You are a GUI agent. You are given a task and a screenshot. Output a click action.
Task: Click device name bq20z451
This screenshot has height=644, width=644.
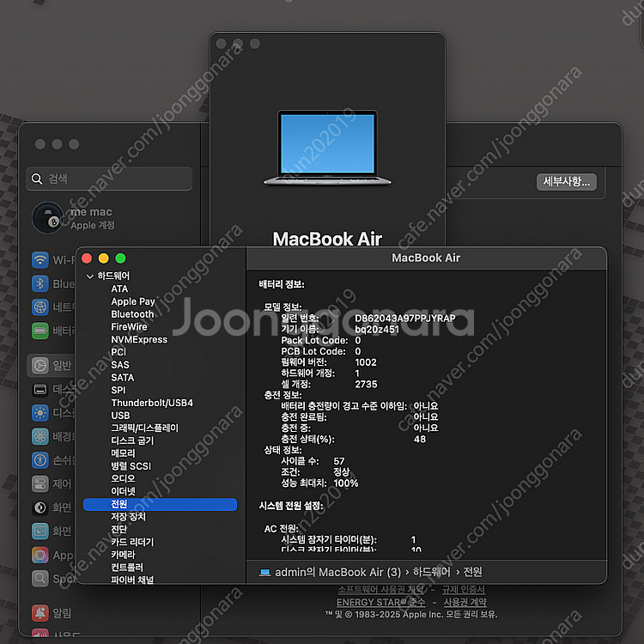pyautogui.click(x=377, y=330)
